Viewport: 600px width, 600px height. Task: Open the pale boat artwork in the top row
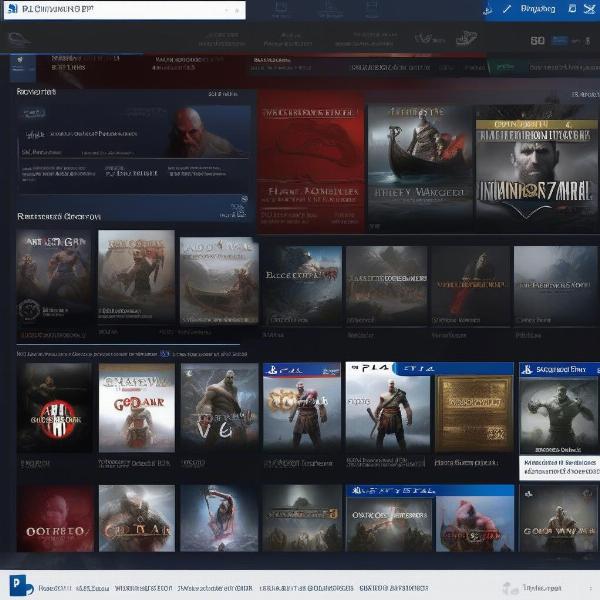point(219,281)
